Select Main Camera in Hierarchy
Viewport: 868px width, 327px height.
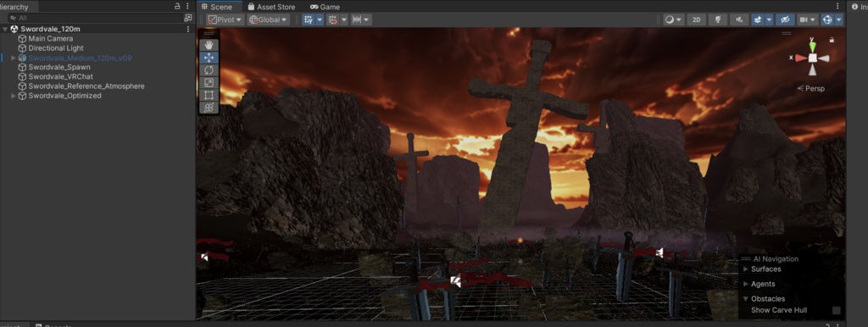click(50, 39)
